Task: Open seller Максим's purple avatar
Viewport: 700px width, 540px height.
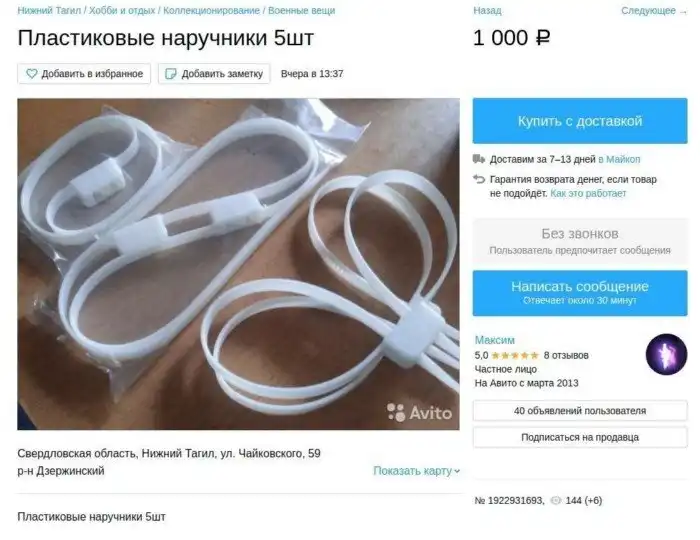Action: click(x=666, y=354)
